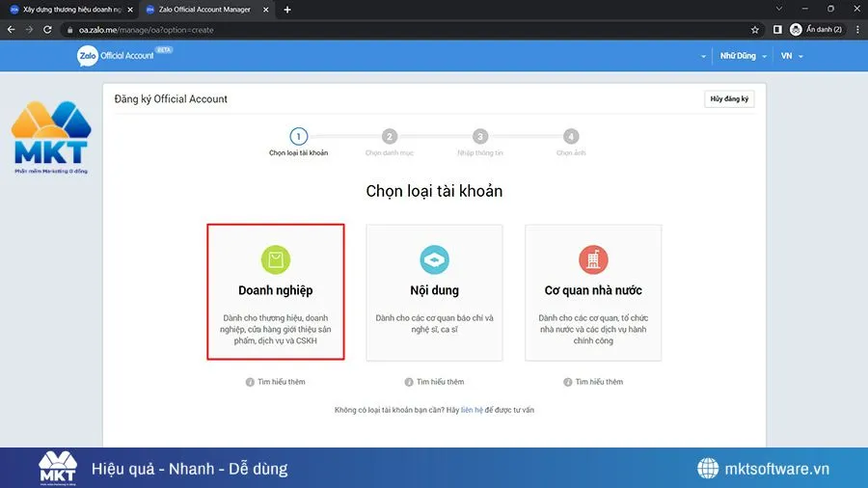Open the Như Dũng account dropdown
Image resolution: width=868 pixels, height=488 pixels.
[x=743, y=56]
